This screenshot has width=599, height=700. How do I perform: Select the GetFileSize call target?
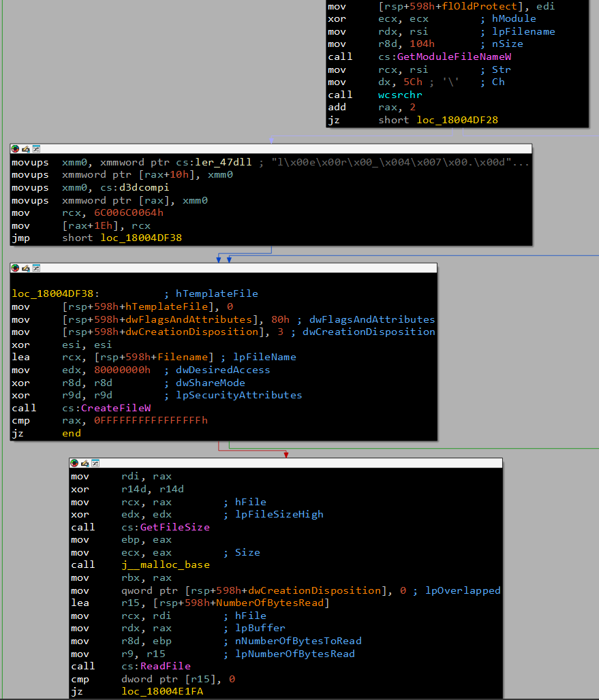click(174, 527)
